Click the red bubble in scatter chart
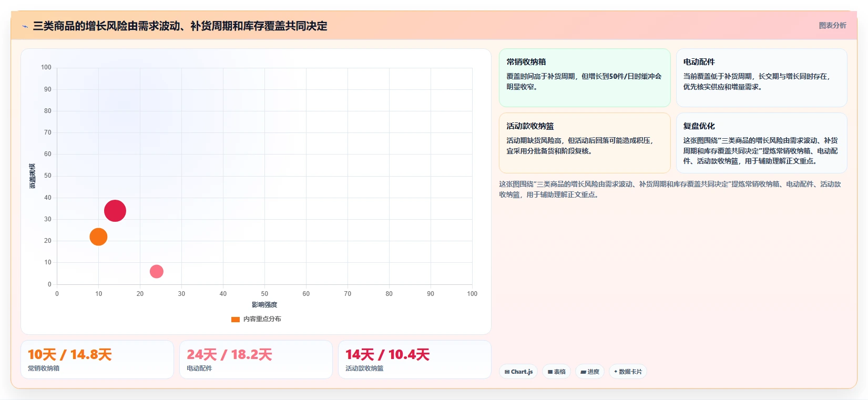Viewport: 868px width, 400px height. tap(115, 211)
